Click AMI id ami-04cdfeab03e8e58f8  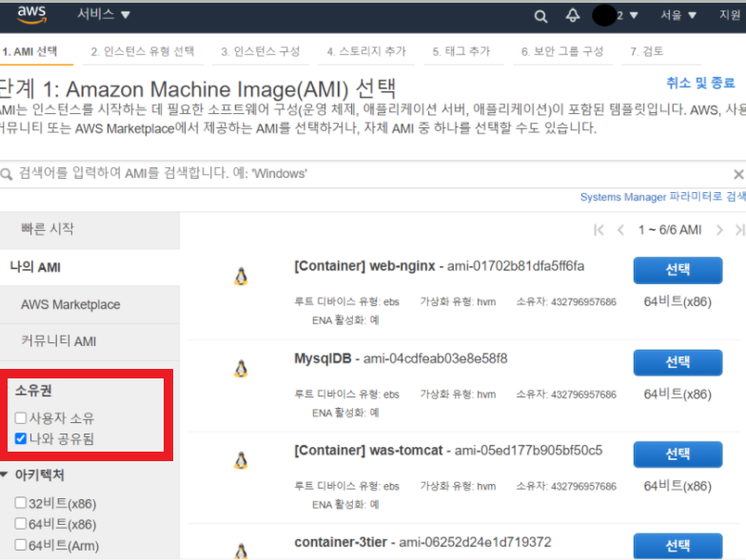[x=436, y=358]
